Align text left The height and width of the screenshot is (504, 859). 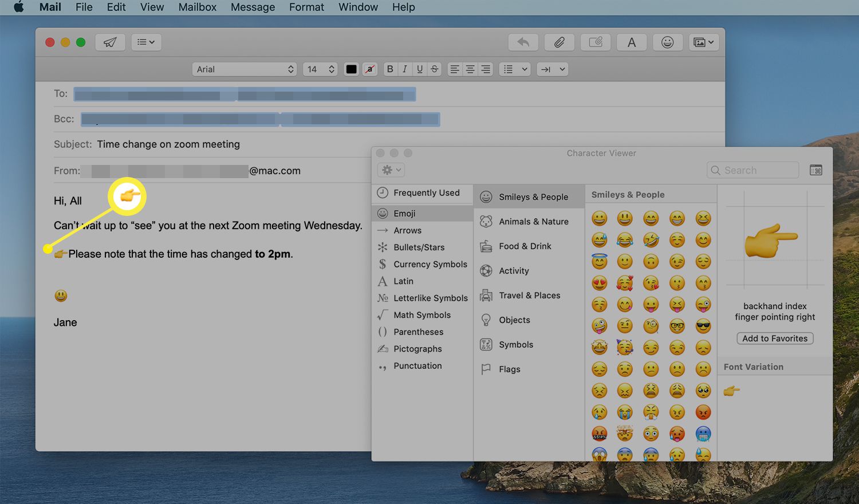pyautogui.click(x=455, y=69)
